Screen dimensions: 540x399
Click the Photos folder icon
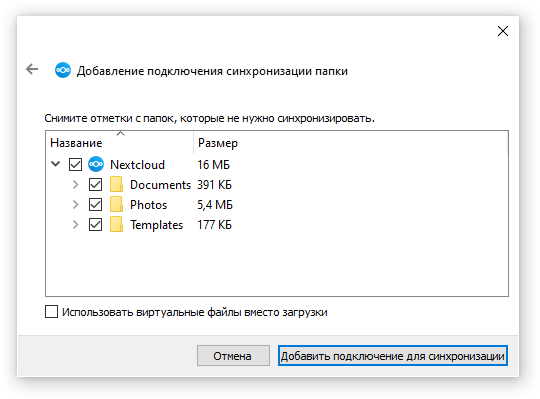116,204
